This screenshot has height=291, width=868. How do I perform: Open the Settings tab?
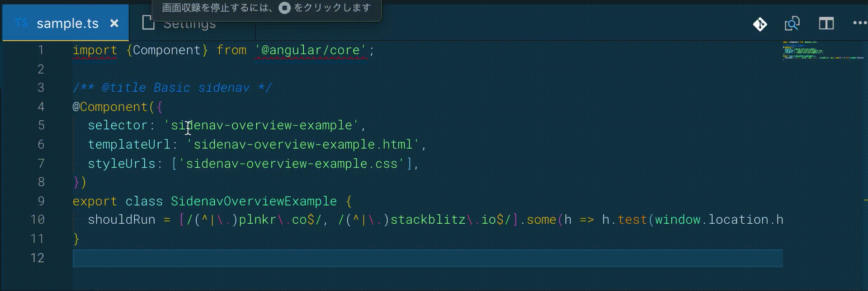[189, 23]
